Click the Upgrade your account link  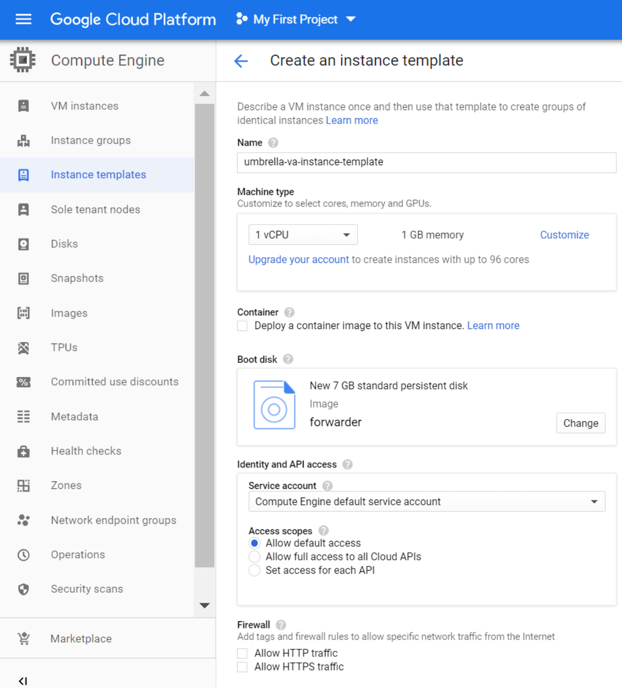299,259
